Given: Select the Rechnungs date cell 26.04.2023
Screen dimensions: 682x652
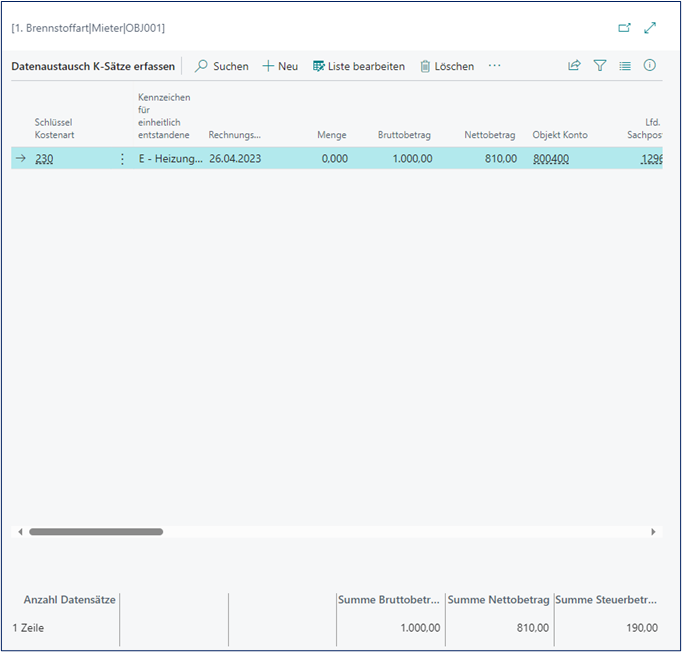Looking at the screenshot, I should (235, 158).
